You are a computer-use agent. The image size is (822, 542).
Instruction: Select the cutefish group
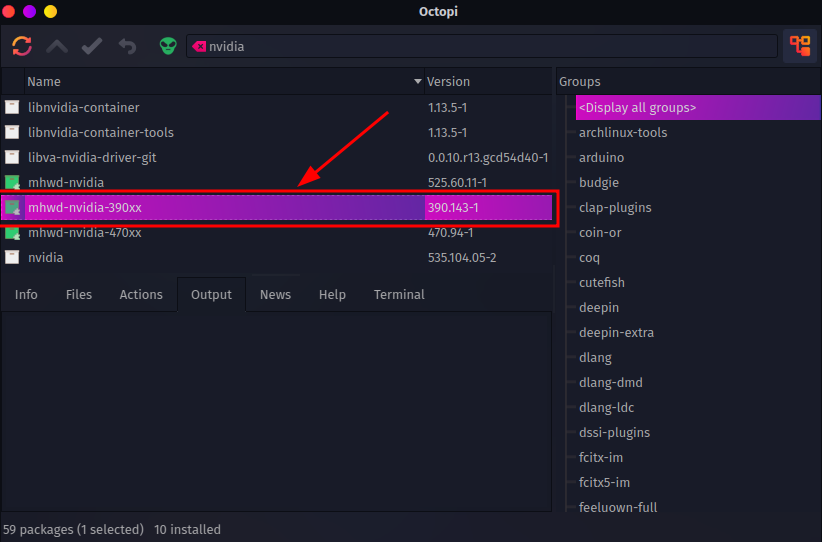(602, 283)
